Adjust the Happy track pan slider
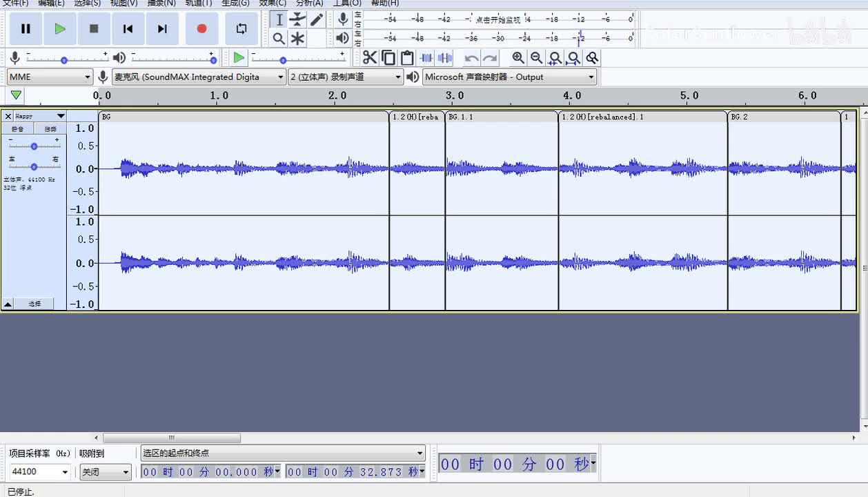The height and width of the screenshot is (497, 868). (x=34, y=166)
